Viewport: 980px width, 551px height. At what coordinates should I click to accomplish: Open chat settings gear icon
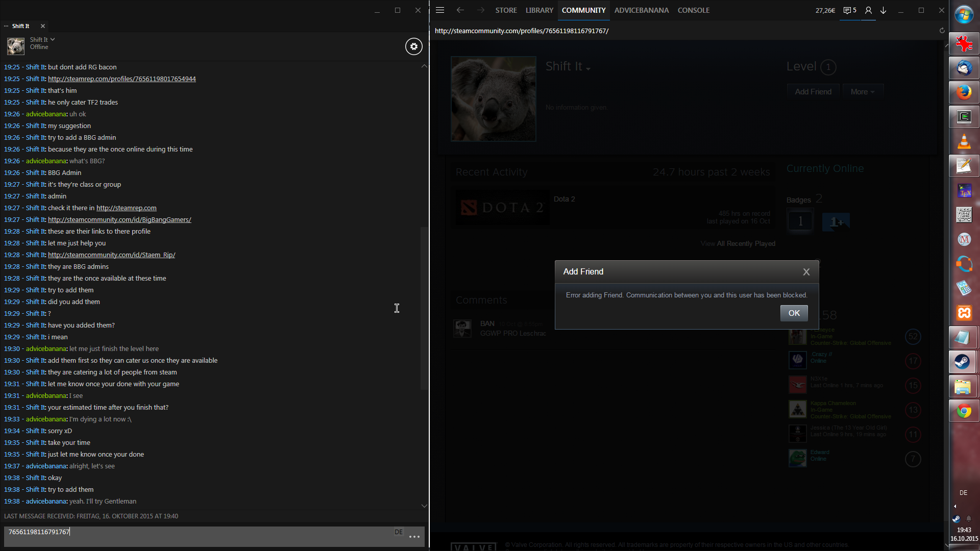point(413,46)
